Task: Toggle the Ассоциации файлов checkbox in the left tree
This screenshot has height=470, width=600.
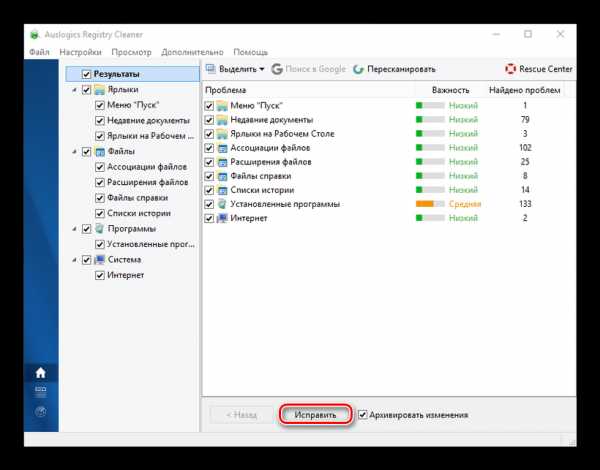Action: pos(99,167)
